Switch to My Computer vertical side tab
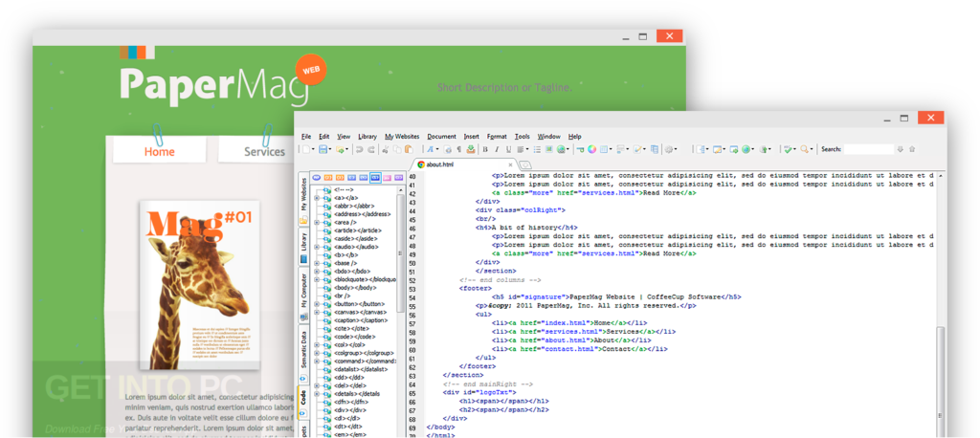The image size is (980, 438). click(303, 295)
